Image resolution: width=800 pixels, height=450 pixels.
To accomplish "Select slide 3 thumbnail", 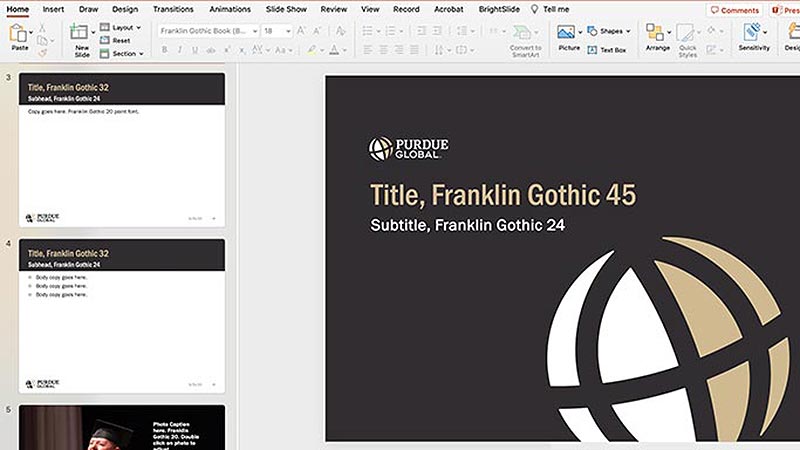I will click(x=122, y=150).
